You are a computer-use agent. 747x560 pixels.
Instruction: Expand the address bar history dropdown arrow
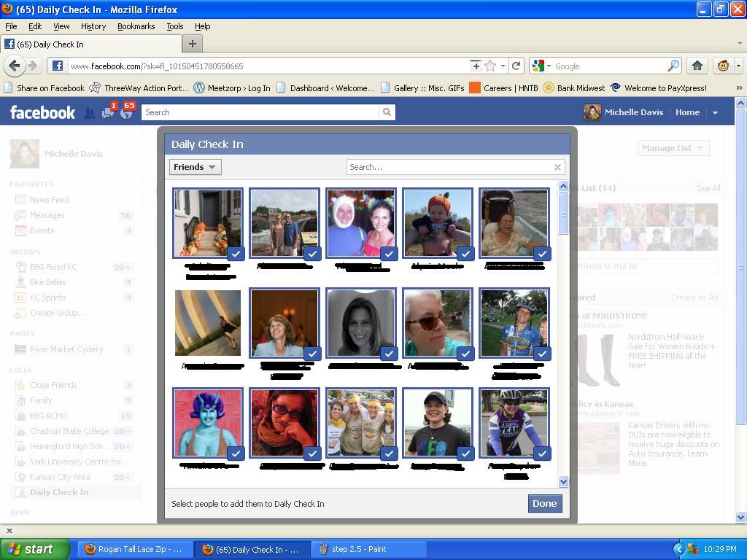pos(503,66)
